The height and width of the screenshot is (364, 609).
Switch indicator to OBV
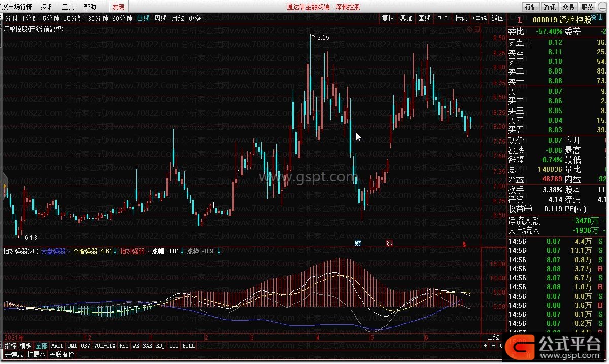tap(86, 346)
